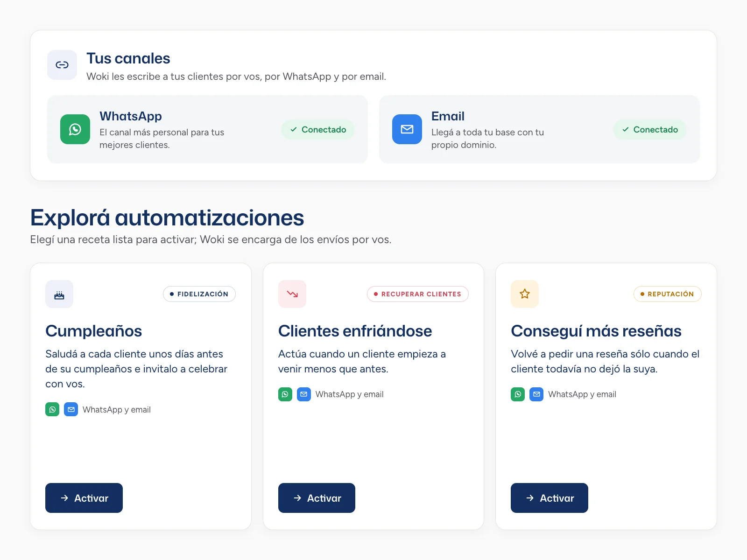Click small WhatsApp icon in Cumpleaños card
Screen dimensions: 747x560
pyautogui.click(x=52, y=409)
